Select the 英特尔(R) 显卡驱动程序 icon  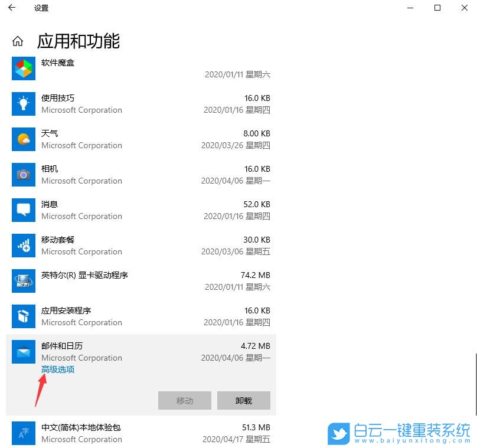[23, 281]
